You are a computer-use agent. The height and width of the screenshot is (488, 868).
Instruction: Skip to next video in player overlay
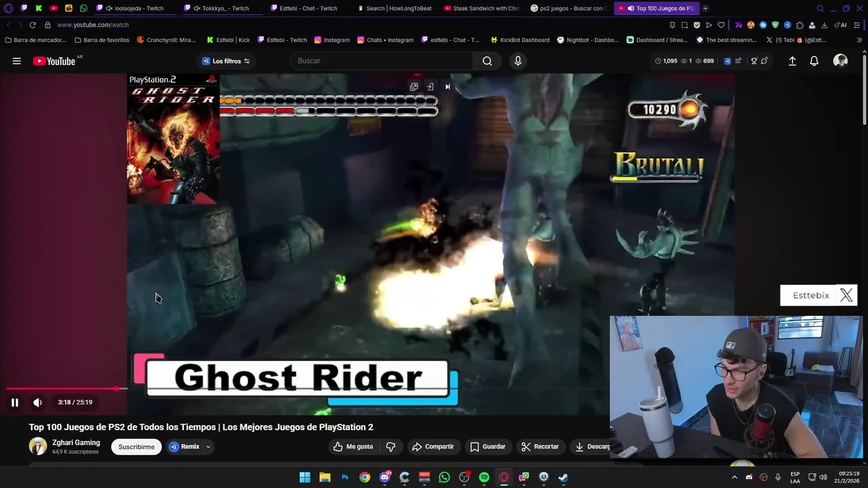(447, 87)
